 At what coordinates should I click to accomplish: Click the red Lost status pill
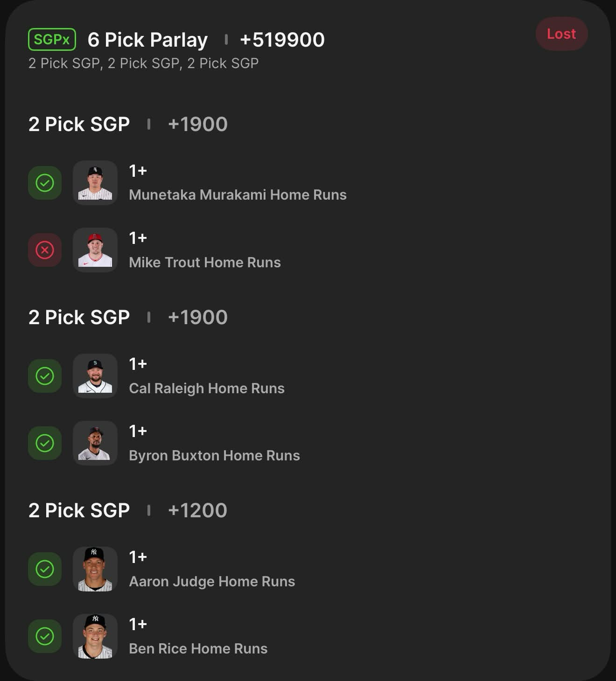pyautogui.click(x=561, y=34)
